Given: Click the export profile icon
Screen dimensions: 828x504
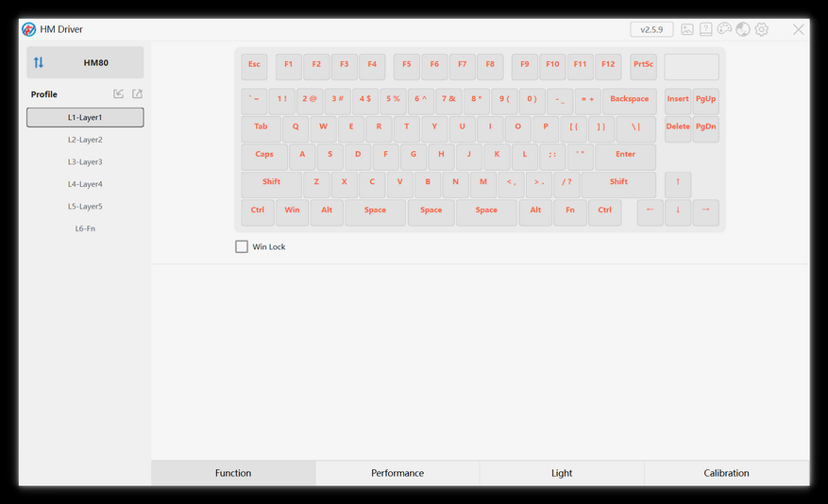Looking at the screenshot, I should pyautogui.click(x=137, y=94).
